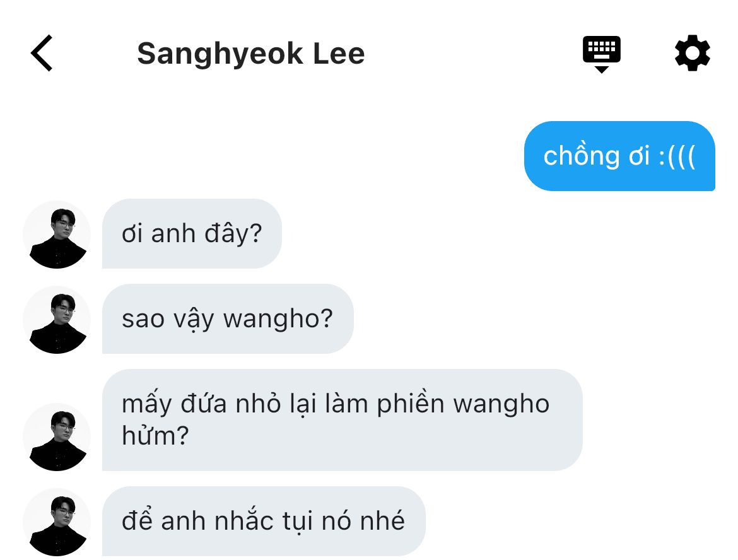View profile picture next to "sao vậy wangho?"
The image size is (738, 560).
(x=57, y=320)
